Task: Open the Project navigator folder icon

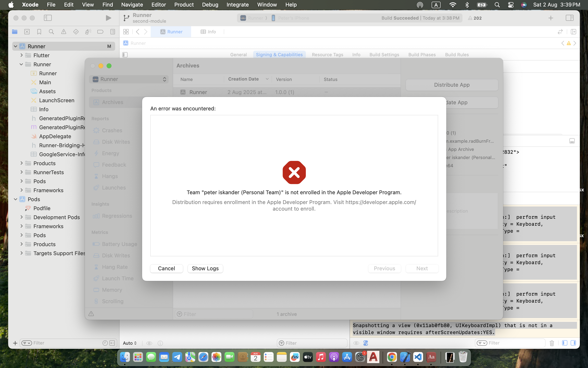Action: [x=14, y=32]
